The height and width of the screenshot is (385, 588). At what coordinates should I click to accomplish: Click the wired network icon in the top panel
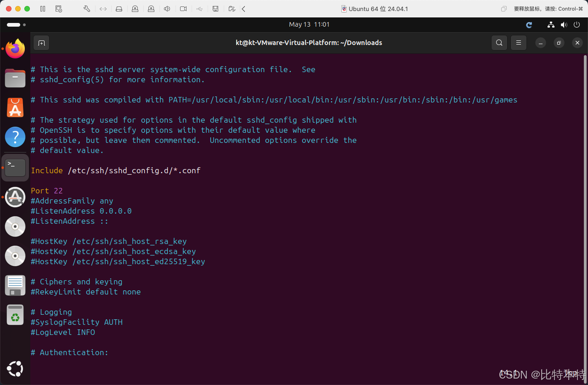(551, 25)
